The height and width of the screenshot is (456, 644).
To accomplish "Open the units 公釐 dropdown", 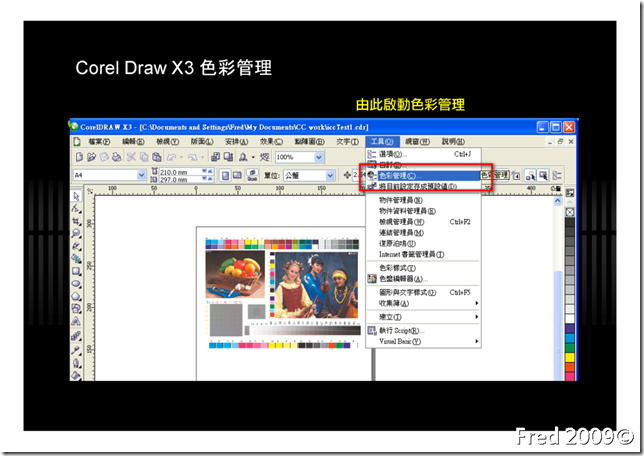I will coord(331,176).
